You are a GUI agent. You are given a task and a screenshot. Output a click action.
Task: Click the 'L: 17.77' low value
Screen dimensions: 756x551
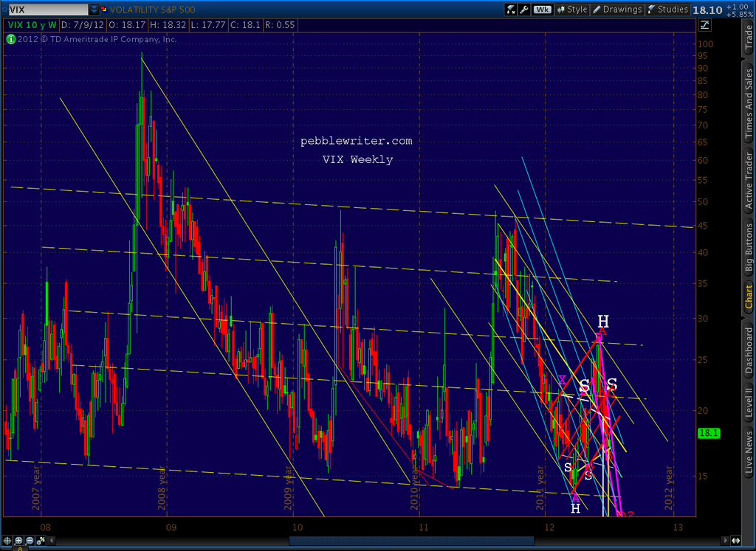click(209, 24)
